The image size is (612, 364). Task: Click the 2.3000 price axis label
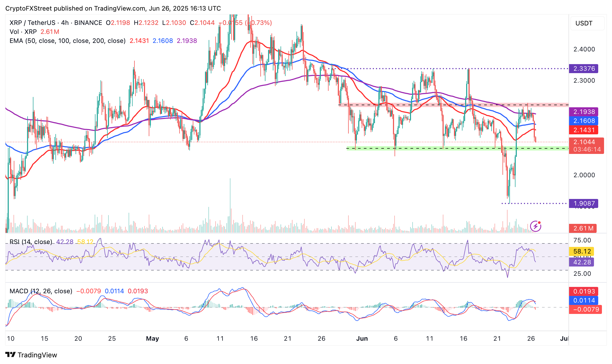click(584, 81)
